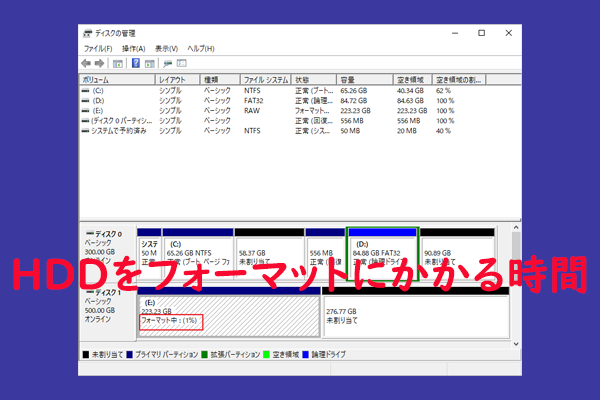Select the 90.89 GB unallocated block on Disk 0
This screenshot has height=400, width=600.
(x=458, y=255)
